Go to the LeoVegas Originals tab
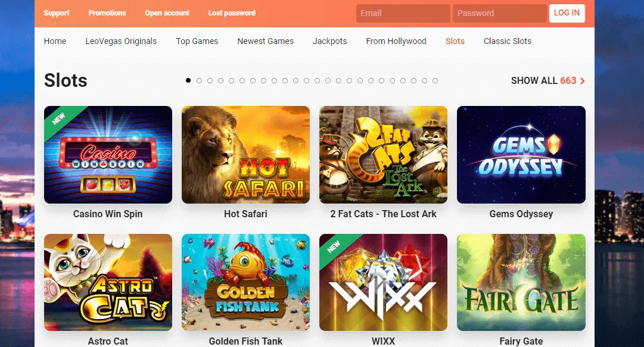Image resolution: width=644 pixels, height=347 pixels. (121, 41)
